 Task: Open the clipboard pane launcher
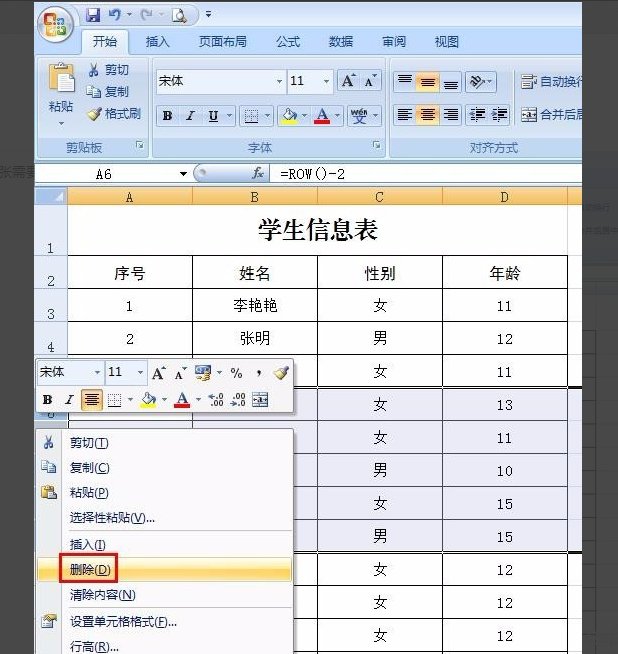(140, 145)
